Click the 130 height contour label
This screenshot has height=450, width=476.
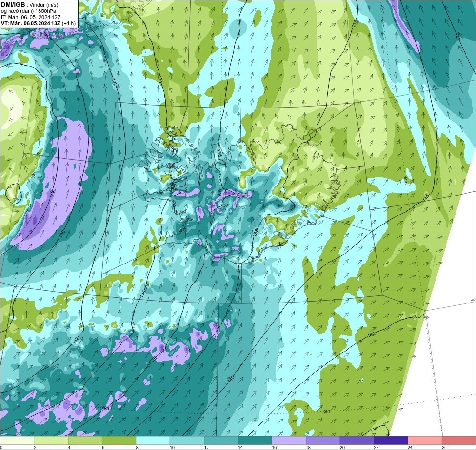click(62, 234)
